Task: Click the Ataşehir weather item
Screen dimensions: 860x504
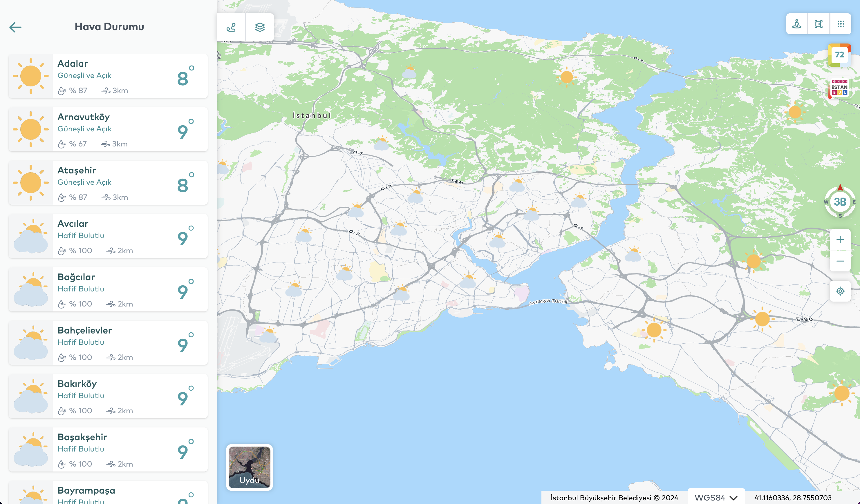Action: (108, 183)
